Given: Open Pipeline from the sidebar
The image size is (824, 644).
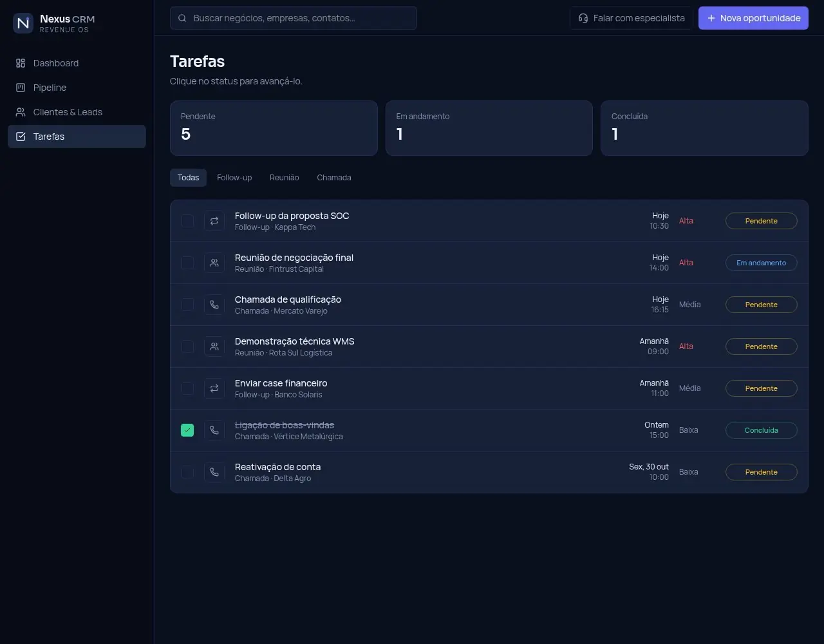Looking at the screenshot, I should pyautogui.click(x=77, y=88).
